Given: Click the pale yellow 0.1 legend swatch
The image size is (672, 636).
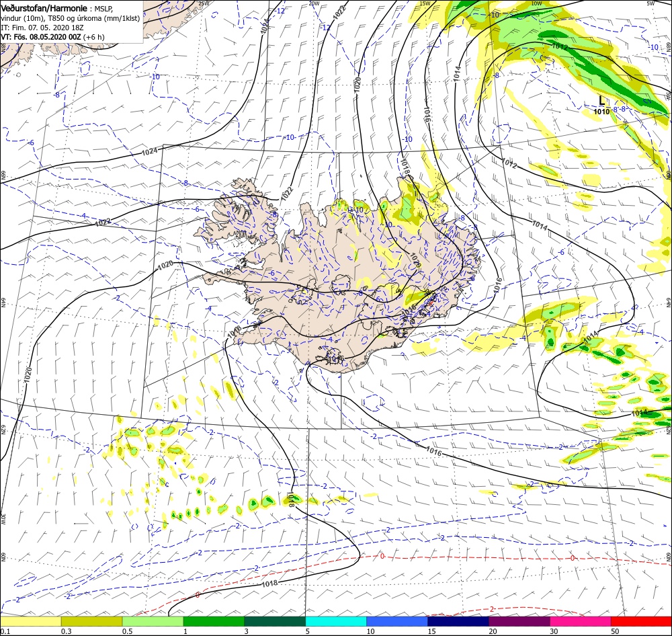Looking at the screenshot, I should (31, 621).
